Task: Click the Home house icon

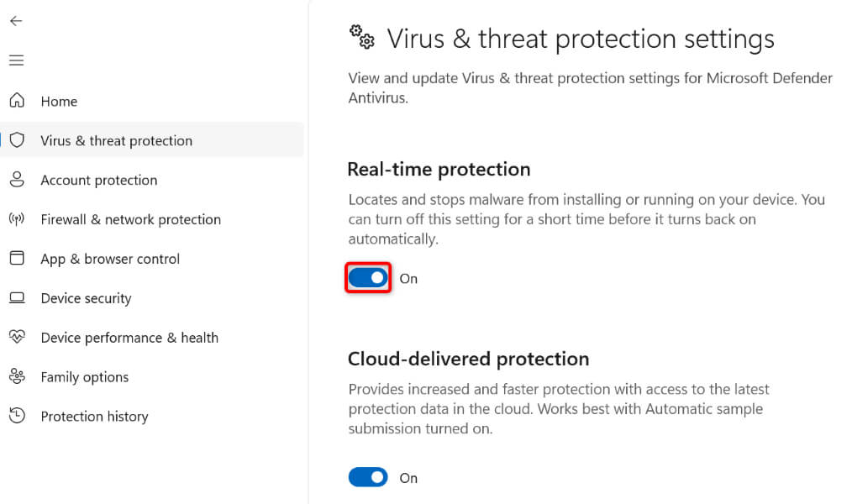Action: click(17, 101)
